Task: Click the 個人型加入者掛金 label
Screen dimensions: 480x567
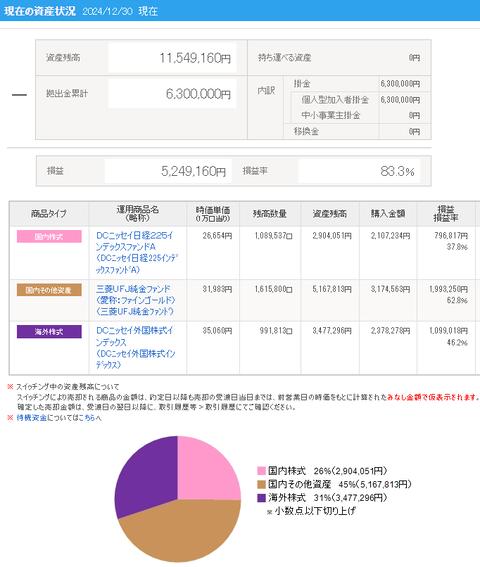Action: 335,100
